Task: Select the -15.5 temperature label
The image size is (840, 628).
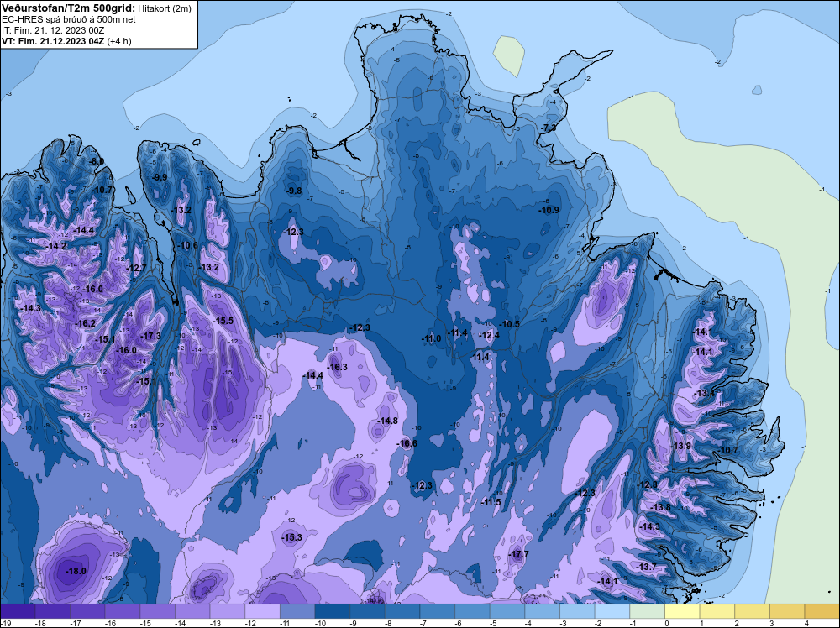Action: pos(223,322)
